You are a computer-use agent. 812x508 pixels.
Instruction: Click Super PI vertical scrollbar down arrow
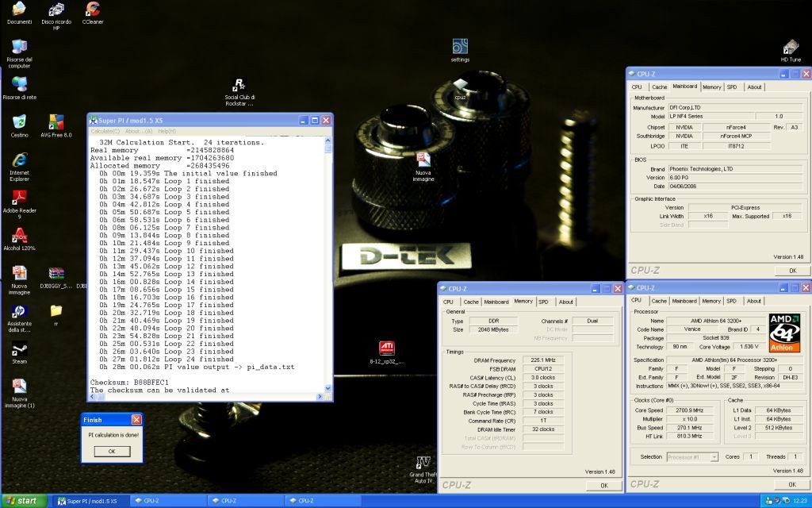click(327, 388)
